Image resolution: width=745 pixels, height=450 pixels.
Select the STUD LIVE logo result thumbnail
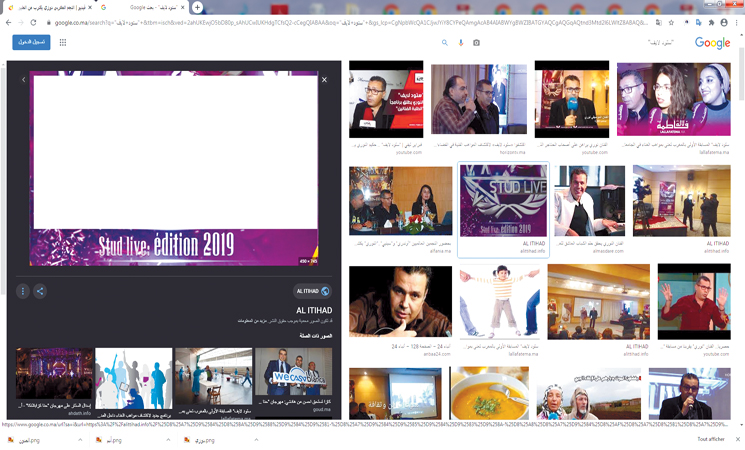[x=503, y=200]
